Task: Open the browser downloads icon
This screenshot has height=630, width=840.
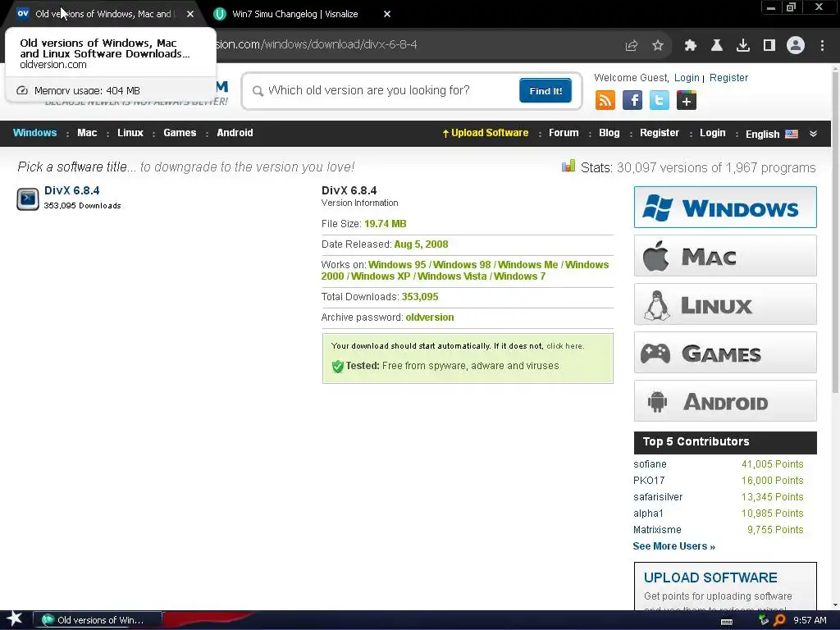Action: pyautogui.click(x=743, y=46)
